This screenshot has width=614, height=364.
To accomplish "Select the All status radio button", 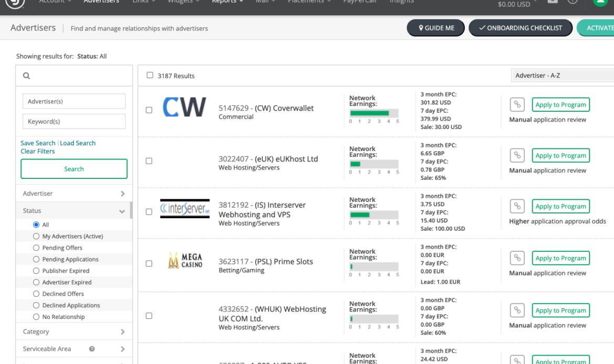I will [36, 224].
